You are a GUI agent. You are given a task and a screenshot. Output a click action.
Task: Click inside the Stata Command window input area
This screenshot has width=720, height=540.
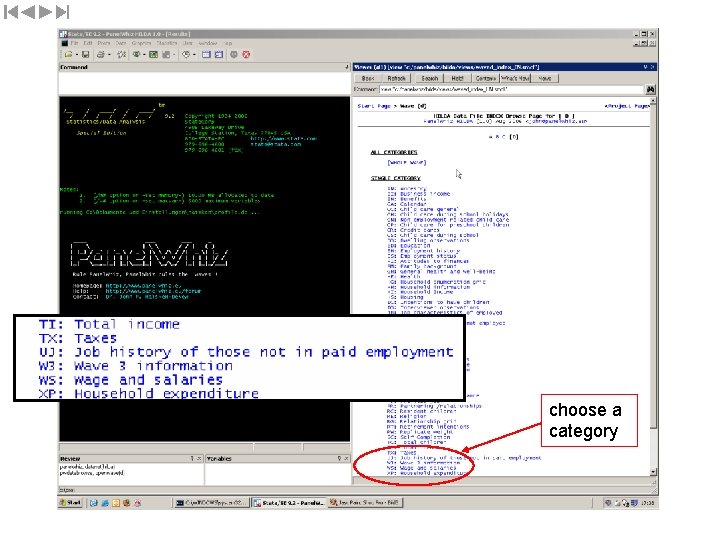click(204, 83)
